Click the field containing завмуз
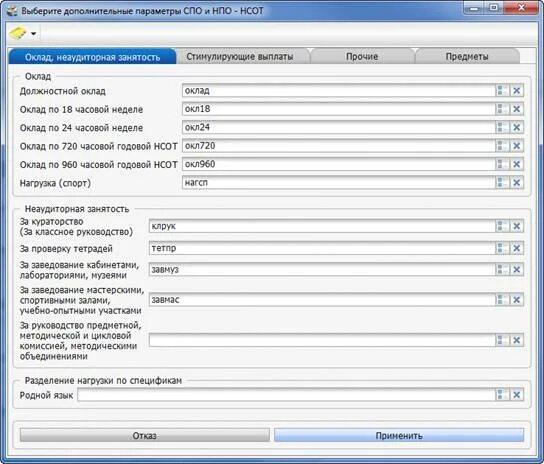 [x=322, y=270]
